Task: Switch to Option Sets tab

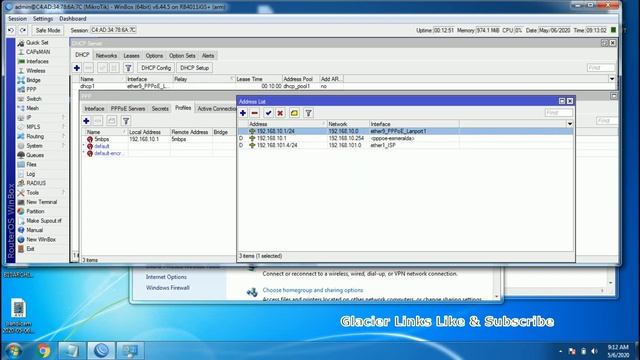Action: coord(182,56)
